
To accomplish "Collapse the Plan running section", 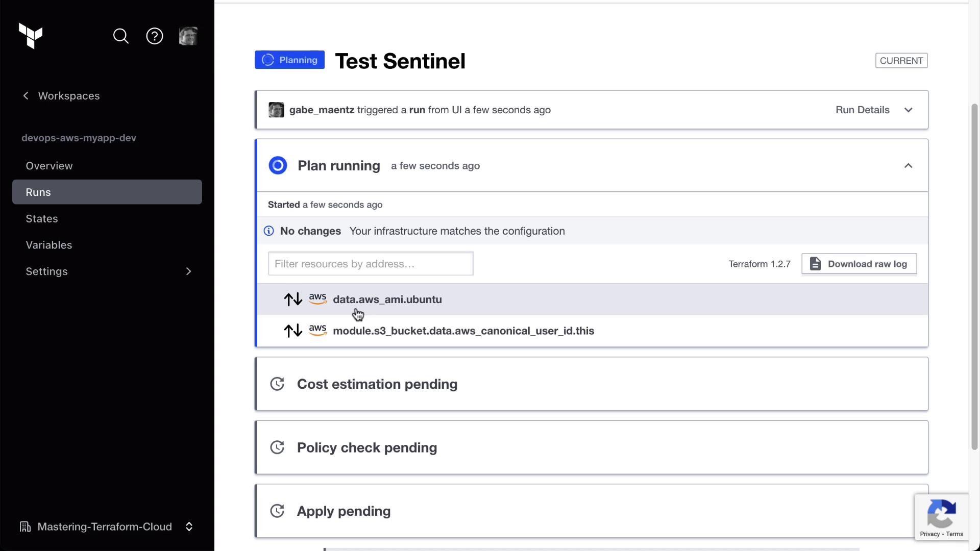I will [x=908, y=166].
